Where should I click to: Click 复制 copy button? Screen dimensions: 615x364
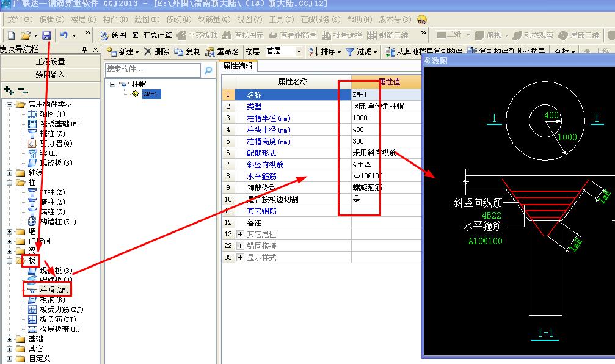(187, 52)
